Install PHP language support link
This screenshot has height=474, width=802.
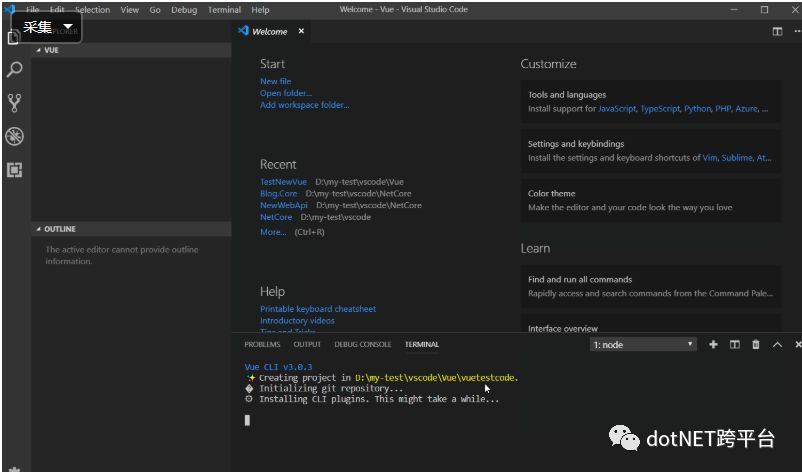click(x=723, y=108)
